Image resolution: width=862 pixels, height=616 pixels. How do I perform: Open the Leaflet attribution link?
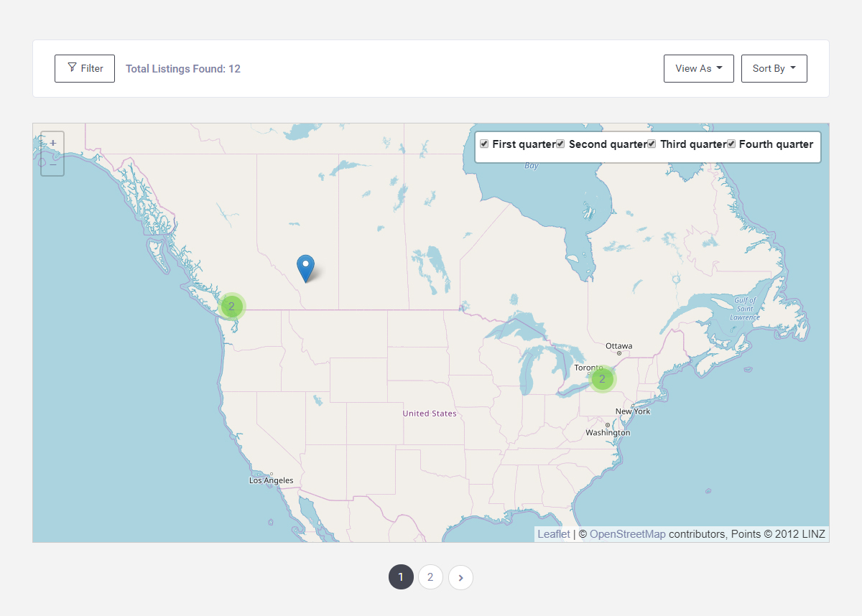click(553, 534)
